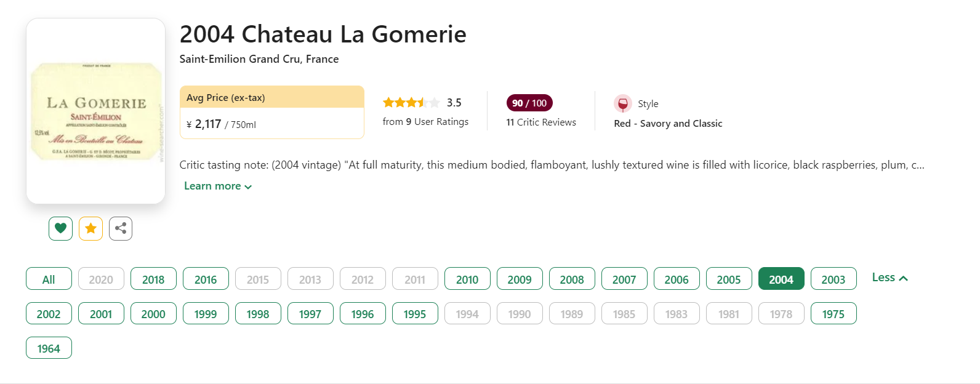Image resolution: width=980 pixels, height=384 pixels.
Task: Click the La Gomerie label thumbnail
Action: tap(96, 111)
